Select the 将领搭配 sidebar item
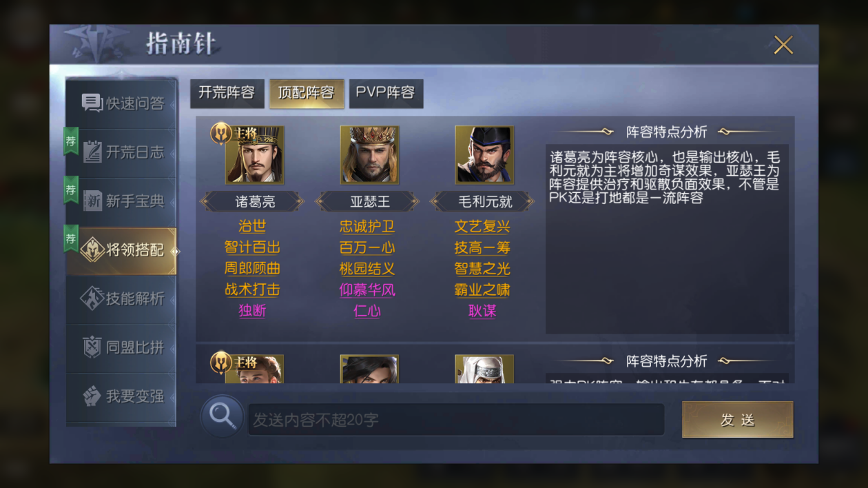The height and width of the screenshot is (488, 868). pyautogui.click(x=121, y=250)
